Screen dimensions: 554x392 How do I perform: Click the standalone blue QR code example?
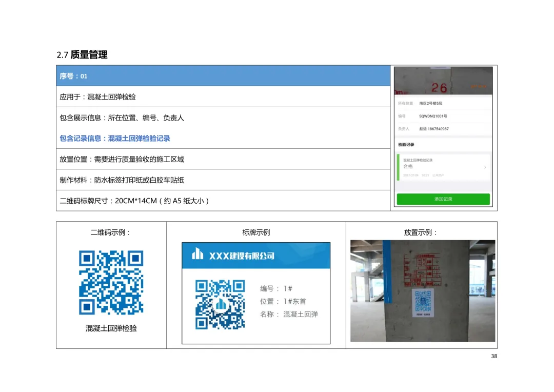coord(111,282)
